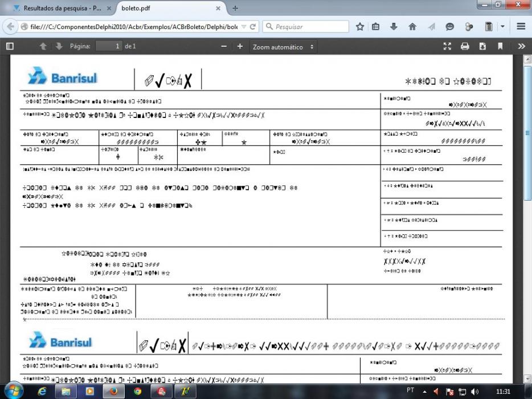Screen dimensions: 532x399
Task: Open the clipboard add-on dropdown arrow
Action: (502, 26)
